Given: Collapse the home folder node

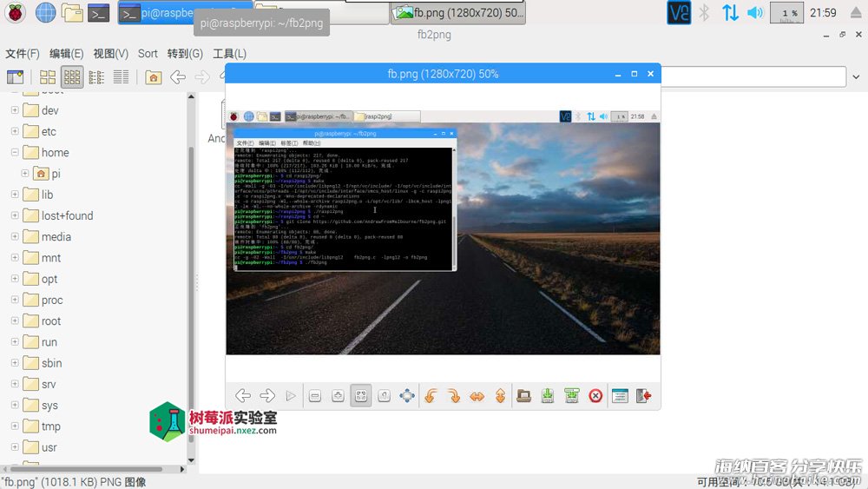Looking at the screenshot, I should pyautogui.click(x=15, y=152).
